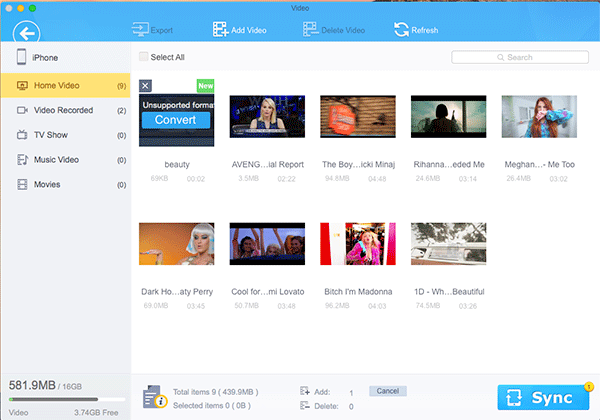Click the Add Video toolbar icon

point(220,29)
